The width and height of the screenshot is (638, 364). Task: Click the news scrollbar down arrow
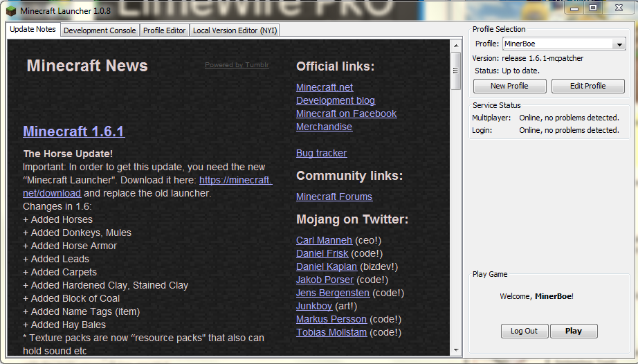click(x=456, y=349)
